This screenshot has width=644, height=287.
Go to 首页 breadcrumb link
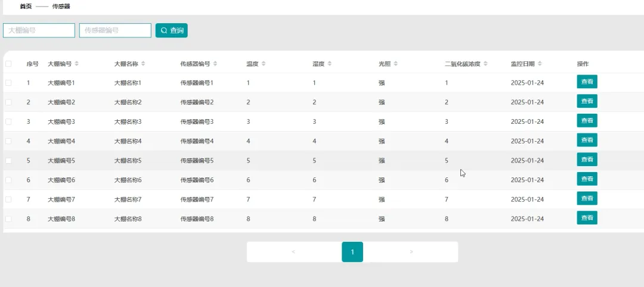pos(26,7)
